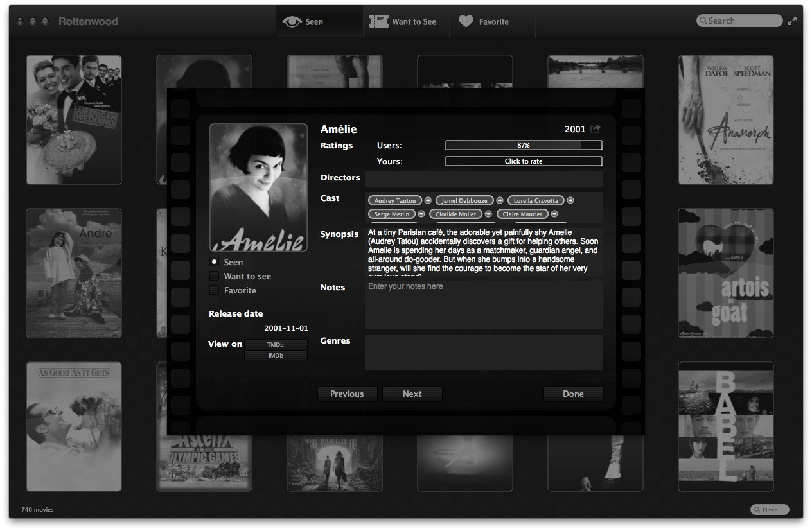Click the synopsis text of Amélie
Screen dimensions: 812x531
coord(484,252)
